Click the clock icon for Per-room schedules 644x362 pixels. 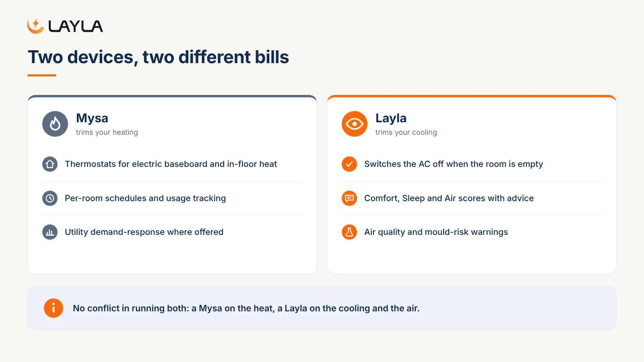pyautogui.click(x=50, y=198)
